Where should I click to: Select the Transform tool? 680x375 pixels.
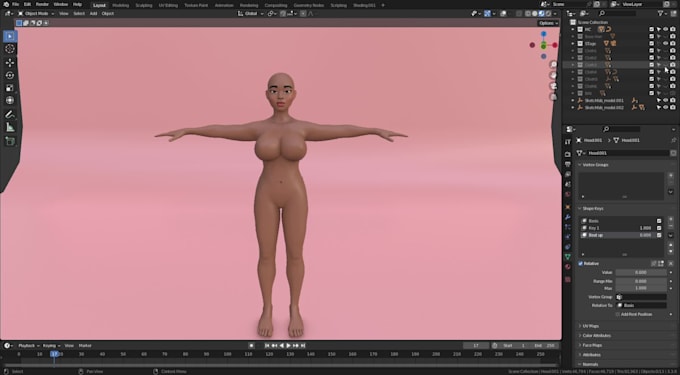(10, 101)
